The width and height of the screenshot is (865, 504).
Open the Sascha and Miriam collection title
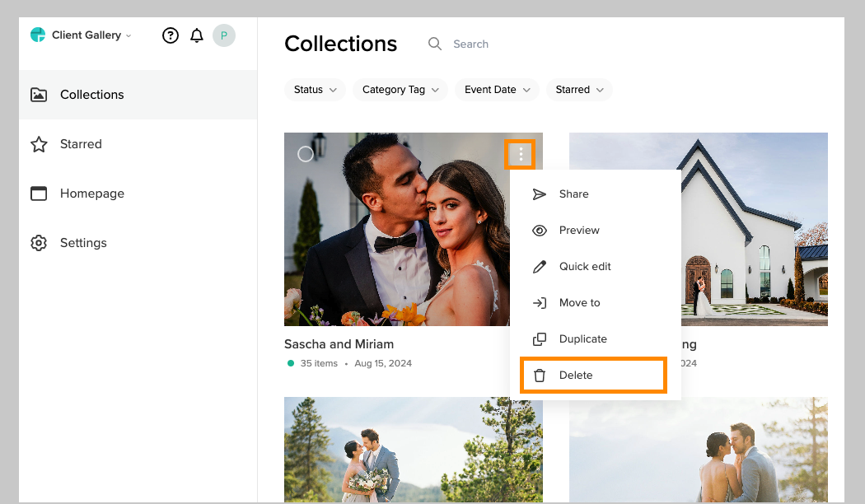tap(339, 344)
